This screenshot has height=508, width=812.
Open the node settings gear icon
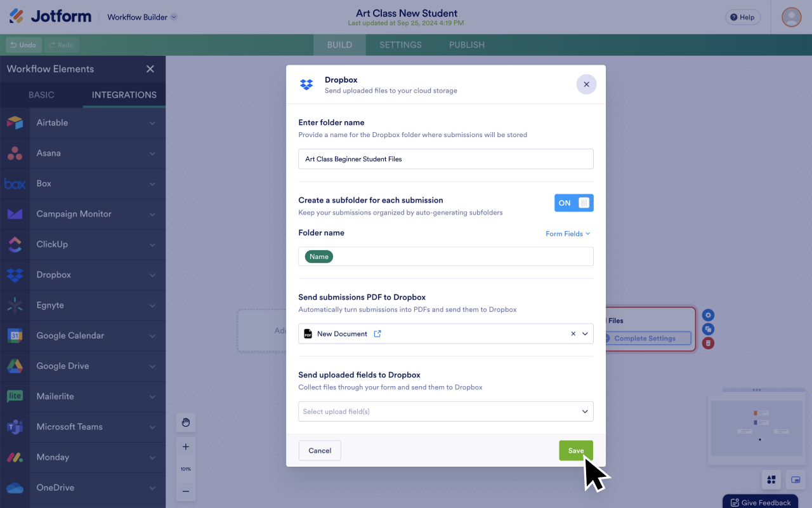coord(709,315)
